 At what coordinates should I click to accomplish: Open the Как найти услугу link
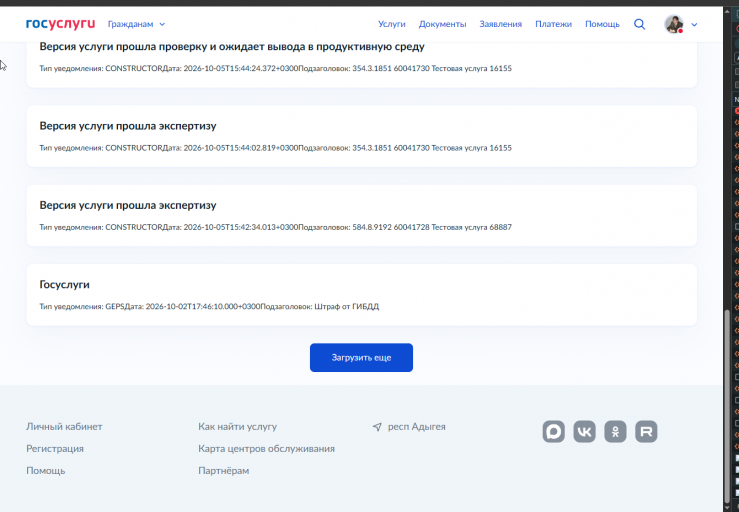point(238,427)
